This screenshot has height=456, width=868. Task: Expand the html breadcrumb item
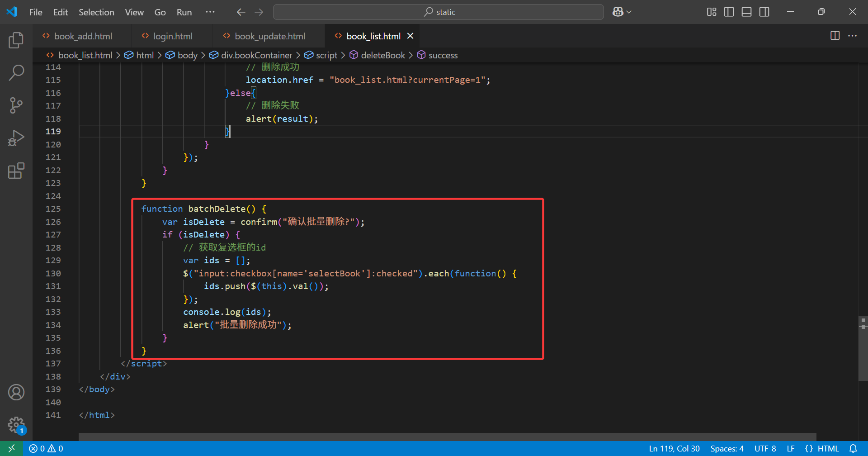[145, 55]
